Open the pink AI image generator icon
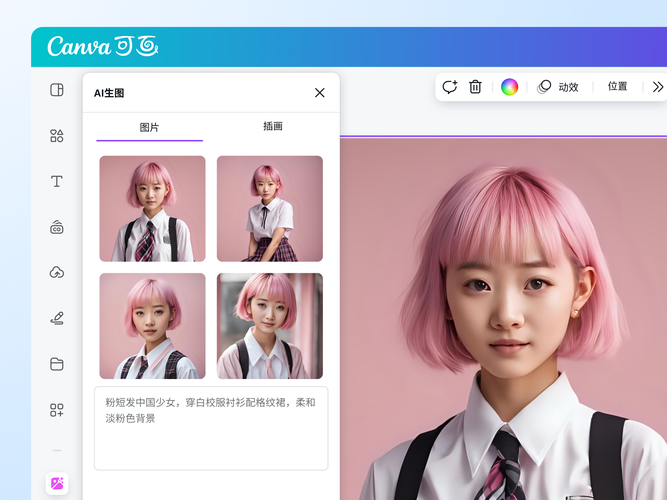Screen dimensions: 667x500 (x=57, y=483)
